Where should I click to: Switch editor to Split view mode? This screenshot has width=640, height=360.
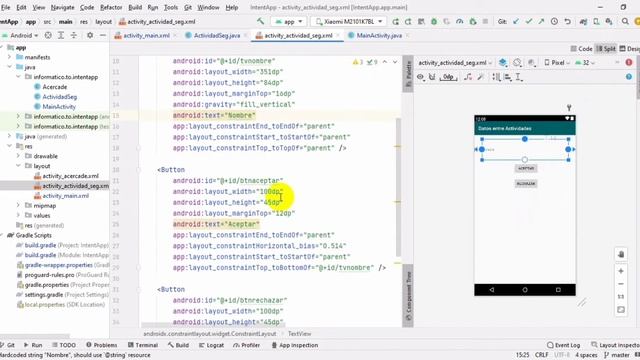606,49
